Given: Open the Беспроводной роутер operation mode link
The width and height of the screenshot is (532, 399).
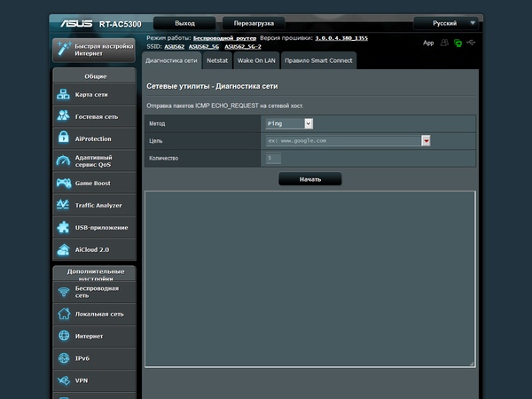Looking at the screenshot, I should tap(224, 38).
